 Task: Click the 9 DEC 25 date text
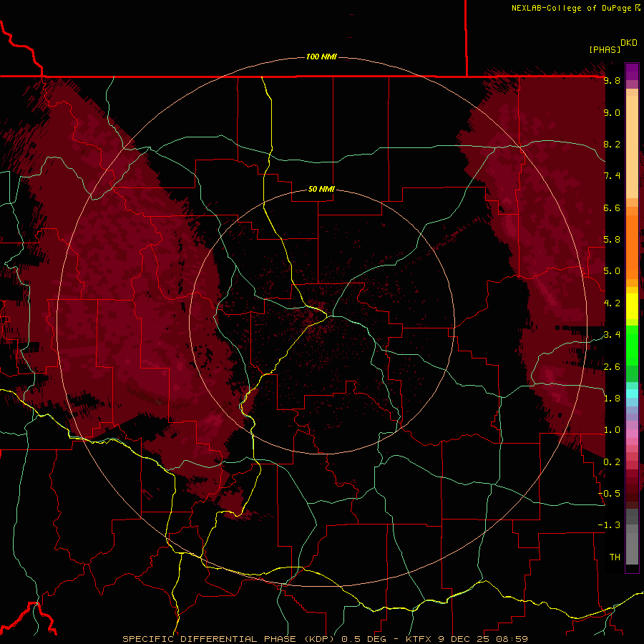point(464,639)
